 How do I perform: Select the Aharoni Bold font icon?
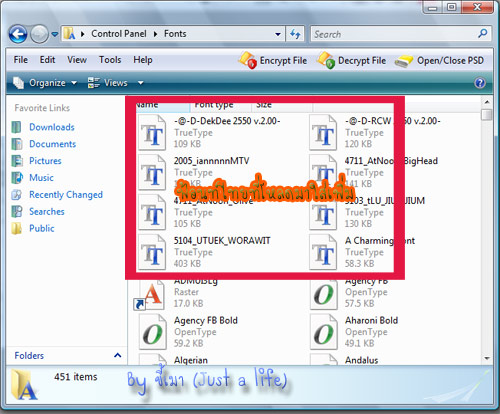point(323,332)
